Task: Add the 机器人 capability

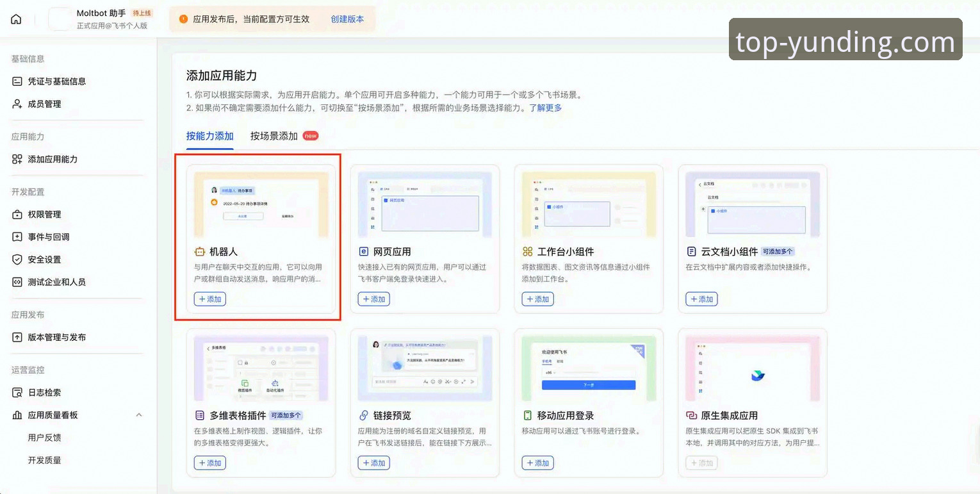Action: (x=210, y=299)
